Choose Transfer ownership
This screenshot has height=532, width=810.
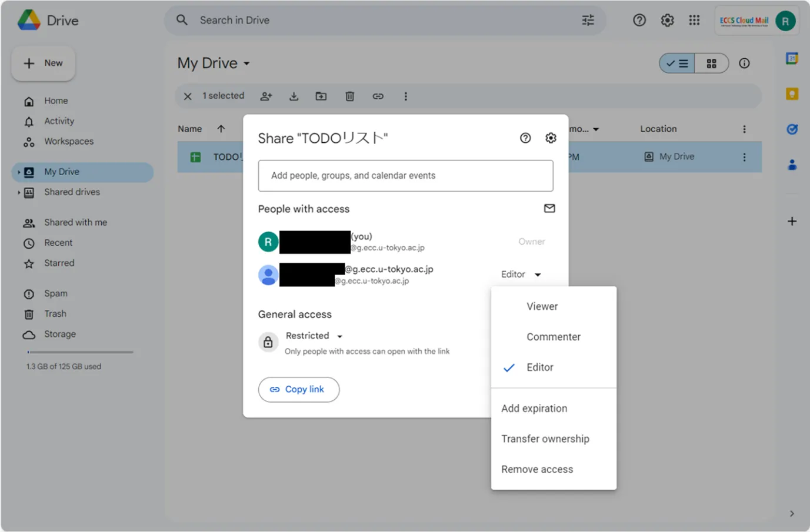pos(554,439)
